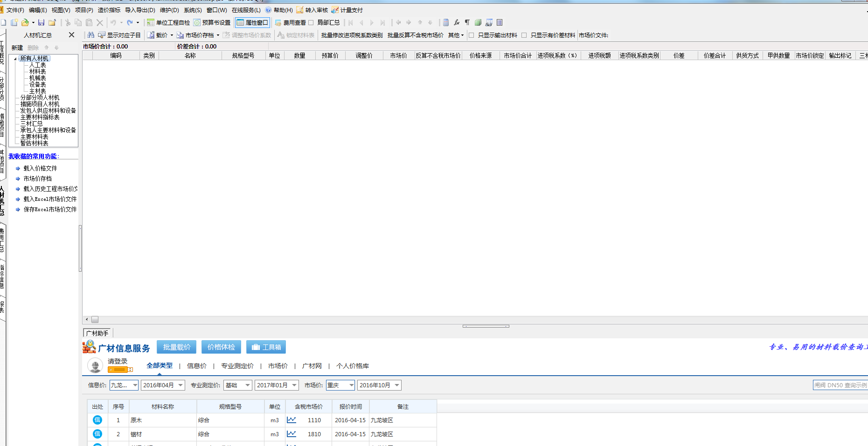The height and width of the screenshot is (446, 868).
Task: Open the 市场价存档 dropdown arrow
Action: point(218,35)
